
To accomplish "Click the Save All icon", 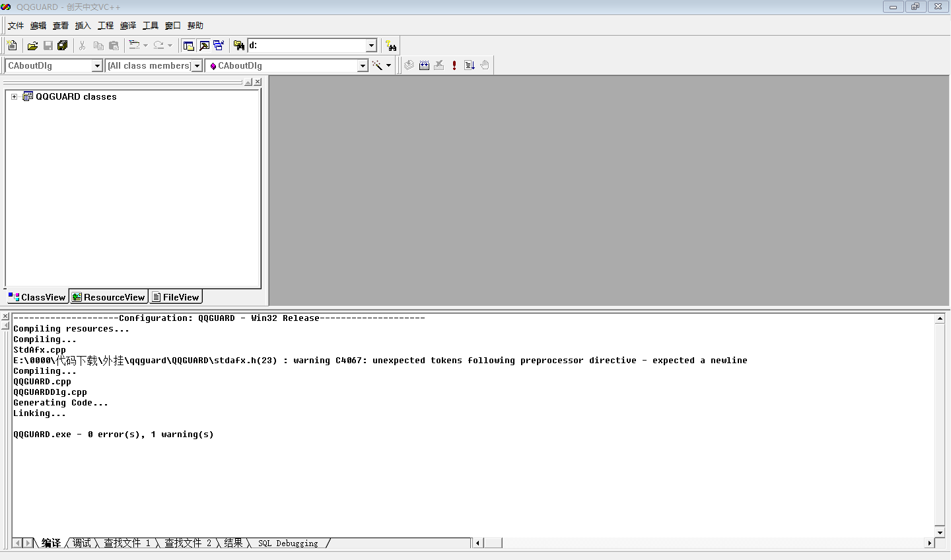I will click(x=63, y=46).
